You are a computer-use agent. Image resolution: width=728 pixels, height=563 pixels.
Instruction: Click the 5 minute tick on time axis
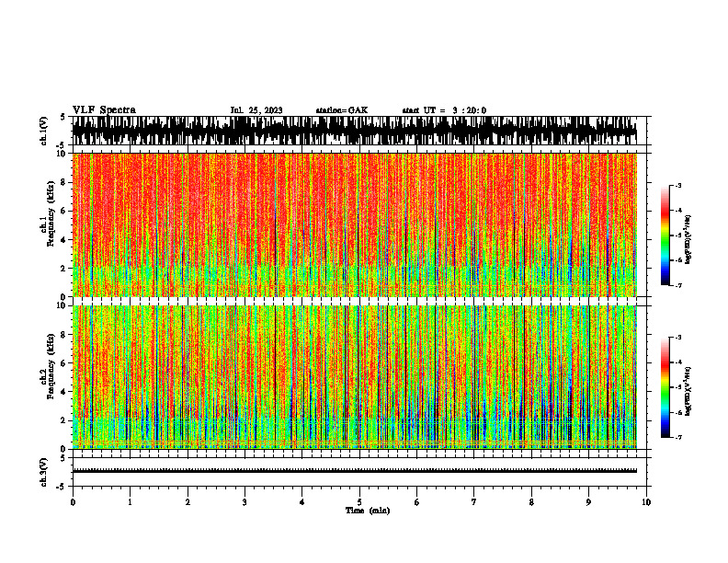[x=359, y=502]
